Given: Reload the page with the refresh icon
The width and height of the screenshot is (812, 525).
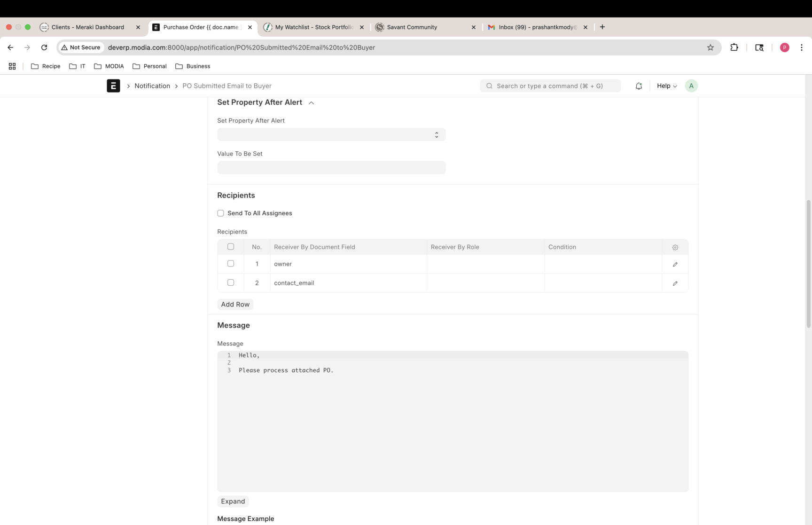Looking at the screenshot, I should point(44,47).
